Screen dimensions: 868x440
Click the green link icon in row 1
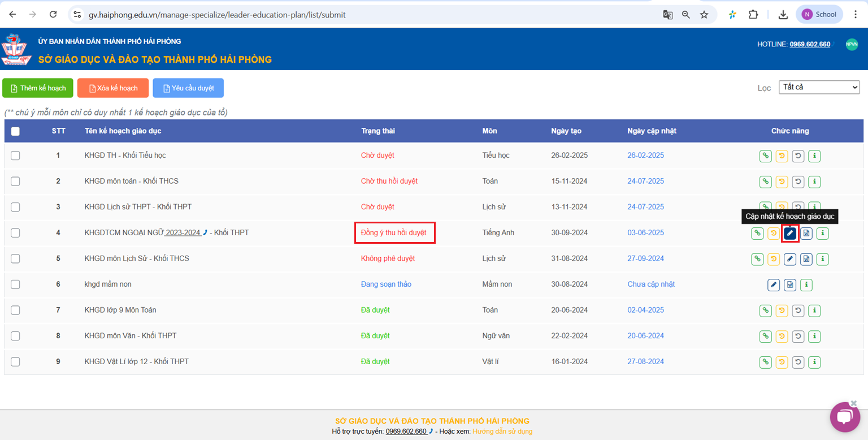(x=766, y=156)
